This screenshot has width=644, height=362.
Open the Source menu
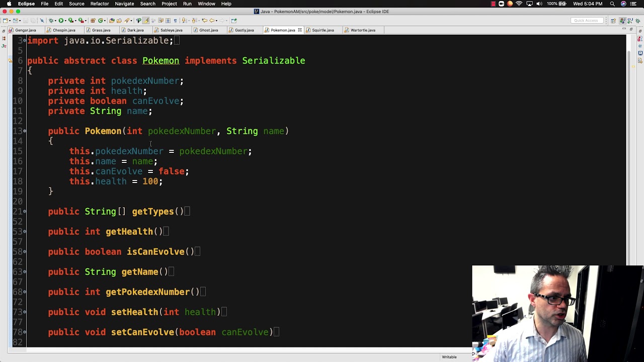coord(76,4)
